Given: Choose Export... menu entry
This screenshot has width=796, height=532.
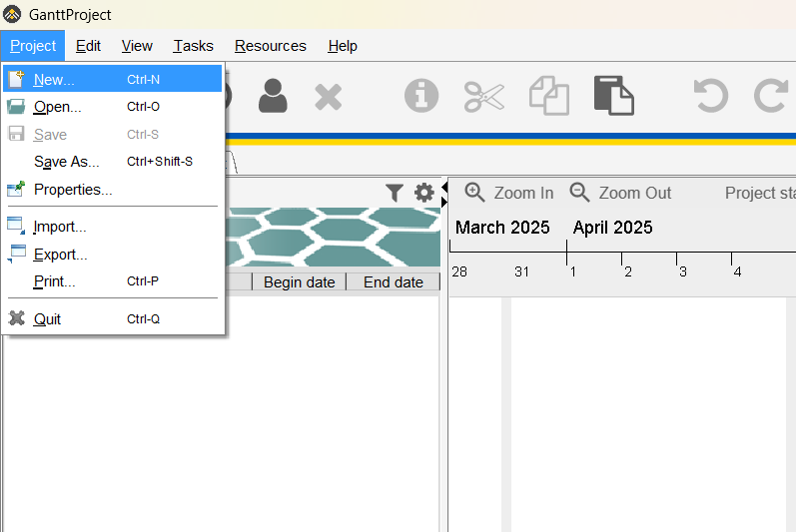Looking at the screenshot, I should click(112, 254).
